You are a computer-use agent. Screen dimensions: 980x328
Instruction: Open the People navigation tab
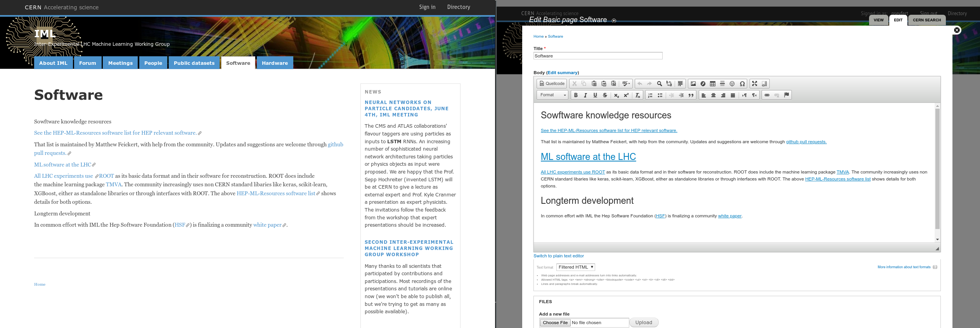(x=153, y=63)
